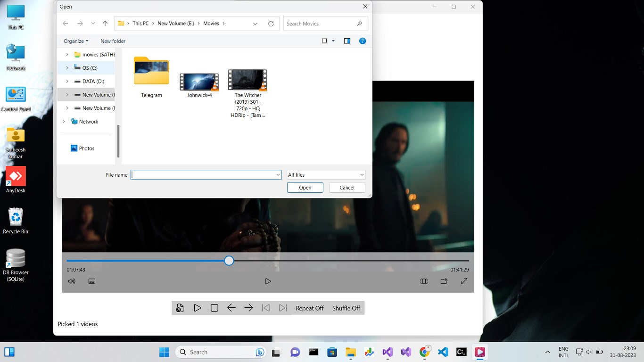Toggle the preview pane
The height and width of the screenshot is (362, 644).
(x=347, y=41)
